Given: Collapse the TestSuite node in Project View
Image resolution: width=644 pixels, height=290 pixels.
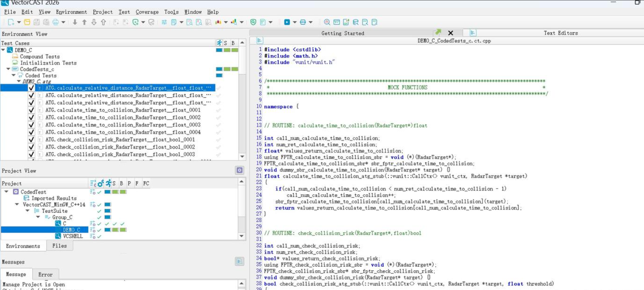Looking at the screenshot, I should coord(27,211).
